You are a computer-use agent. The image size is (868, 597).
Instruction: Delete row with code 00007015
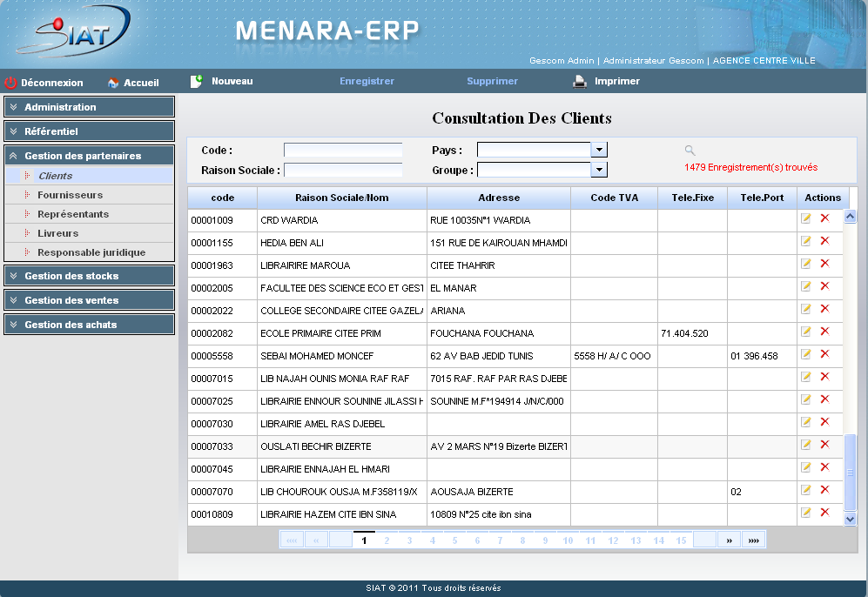point(824,377)
